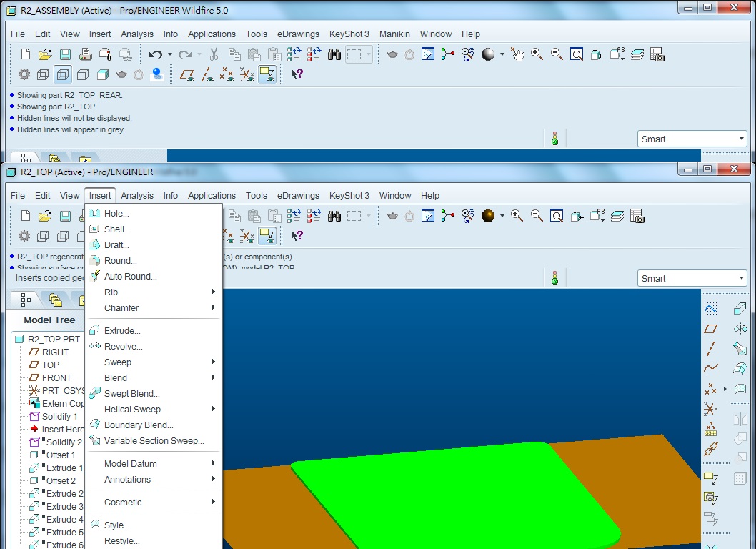Toggle annotation element display in R2_TOP toolbar
The image size is (756, 549).
coord(267,235)
